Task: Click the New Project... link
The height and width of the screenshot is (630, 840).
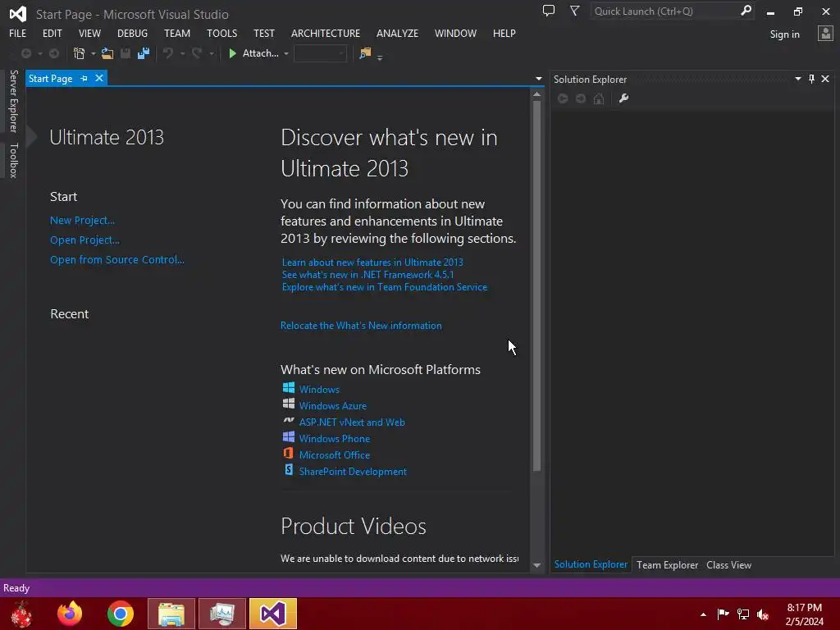Action: 82,220
